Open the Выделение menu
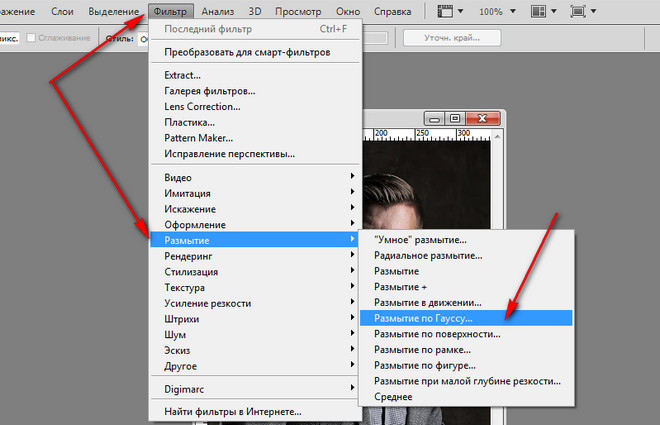 click(x=113, y=11)
